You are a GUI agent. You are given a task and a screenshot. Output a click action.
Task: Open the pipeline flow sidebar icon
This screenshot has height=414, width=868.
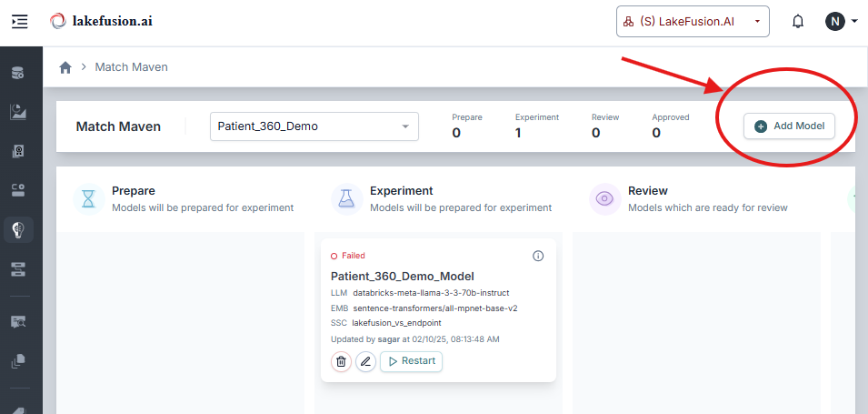tap(18, 270)
